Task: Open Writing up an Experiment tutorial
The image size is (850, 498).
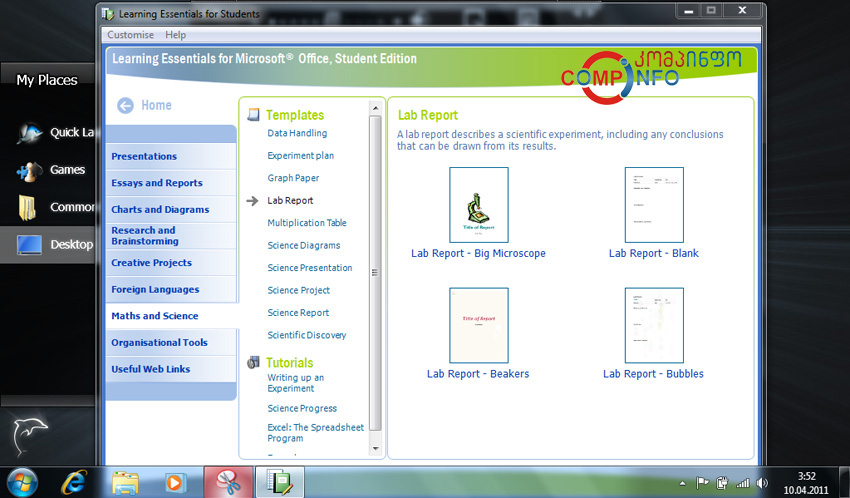Action: pyautogui.click(x=295, y=383)
